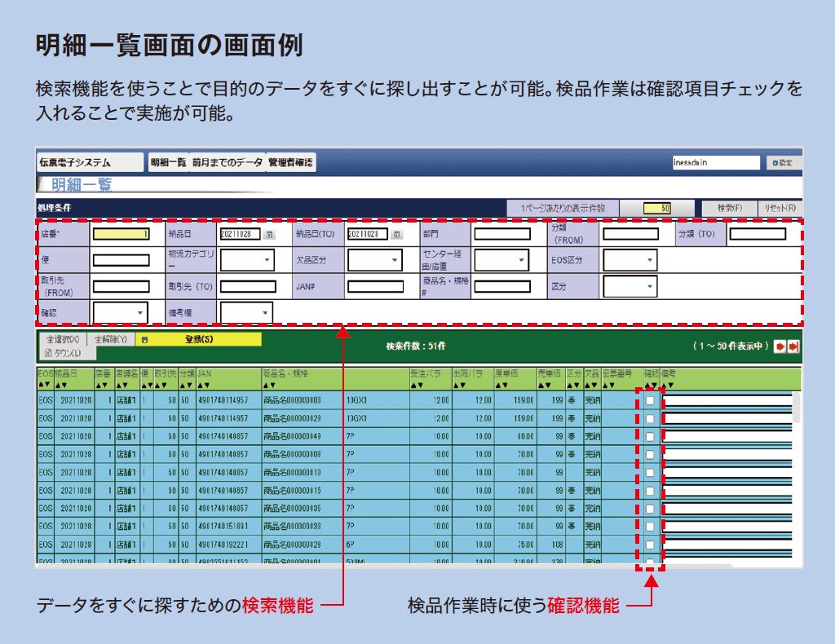Sort 分類 column descending with ▼

(189, 385)
